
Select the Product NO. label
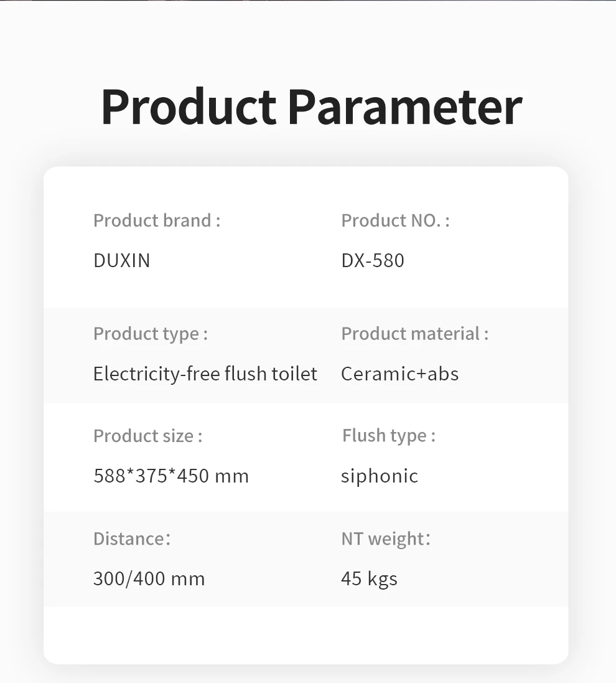click(395, 220)
